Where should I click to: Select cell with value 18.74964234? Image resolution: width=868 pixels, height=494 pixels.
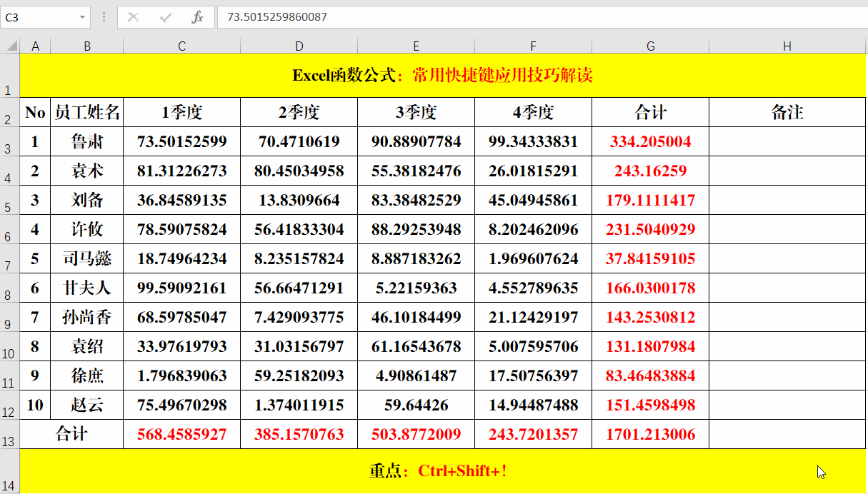click(x=182, y=258)
